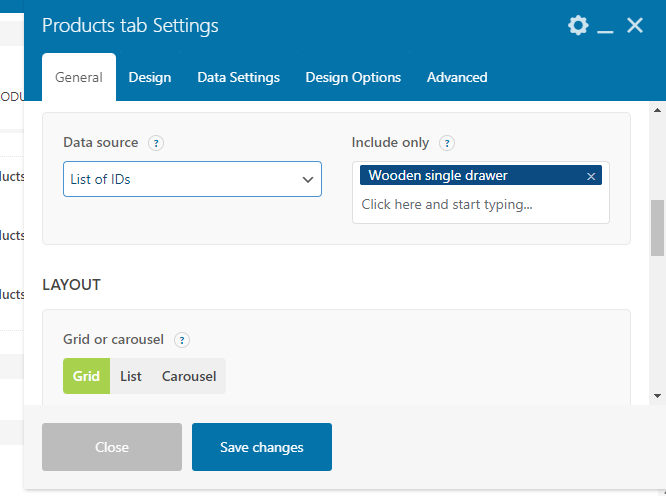The height and width of the screenshot is (496, 666).
Task: Switch layout to List
Action: click(x=131, y=376)
